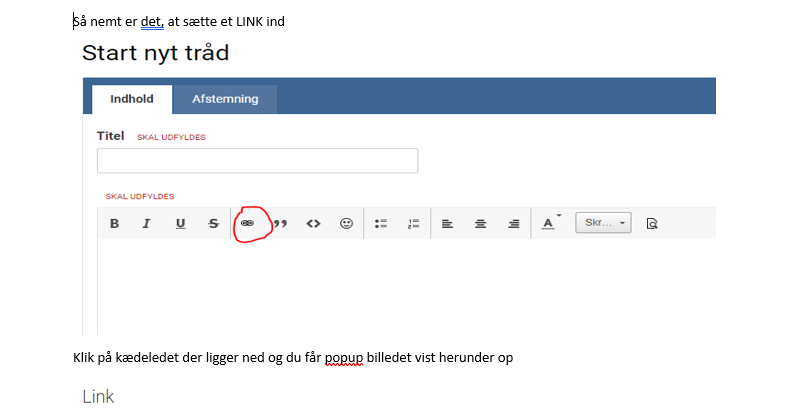The height and width of the screenshot is (415, 786).
Task: Click in the message body text area
Action: pos(400,285)
